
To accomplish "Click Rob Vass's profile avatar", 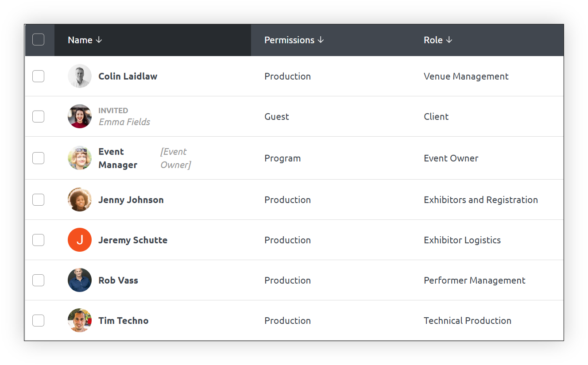I will click(80, 280).
